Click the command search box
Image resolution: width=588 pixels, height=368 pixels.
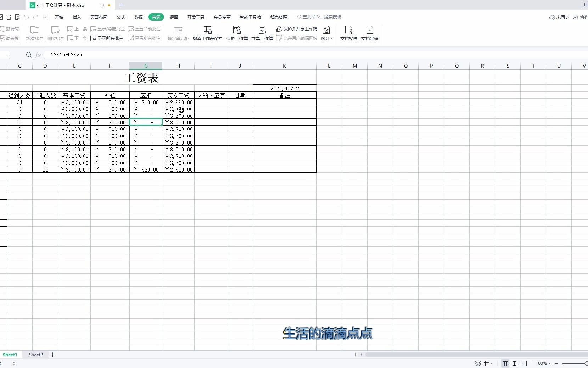(x=319, y=17)
